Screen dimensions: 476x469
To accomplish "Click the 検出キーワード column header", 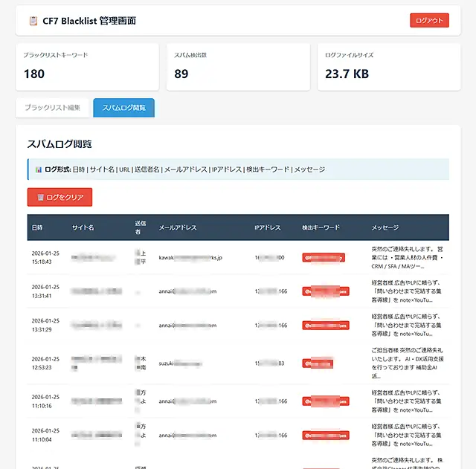I will click(321, 227).
